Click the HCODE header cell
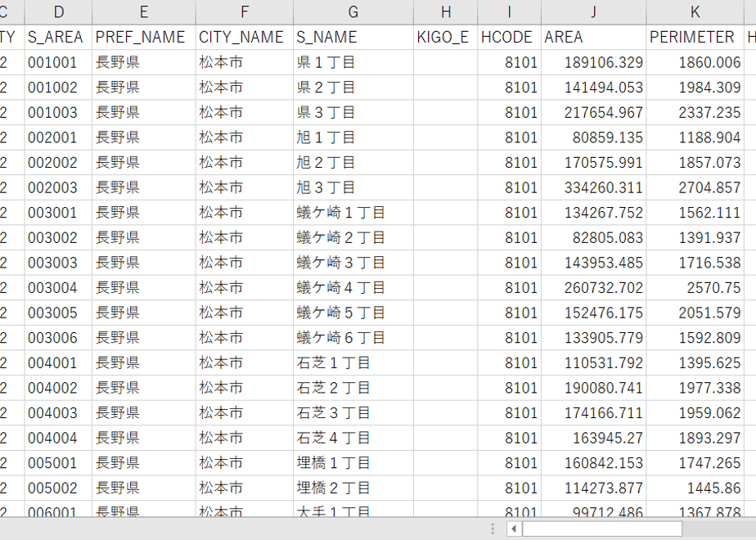Image resolution: width=756 pixels, height=540 pixels. click(510, 37)
